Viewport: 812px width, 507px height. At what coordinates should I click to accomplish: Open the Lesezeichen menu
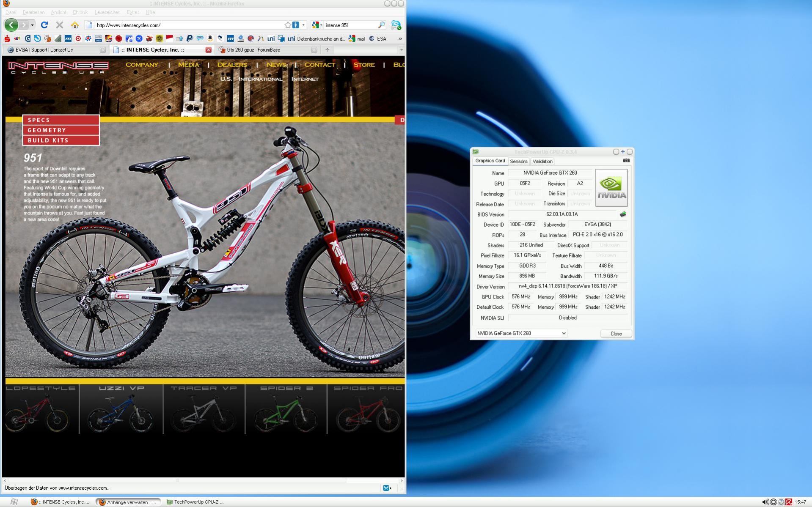pyautogui.click(x=107, y=12)
